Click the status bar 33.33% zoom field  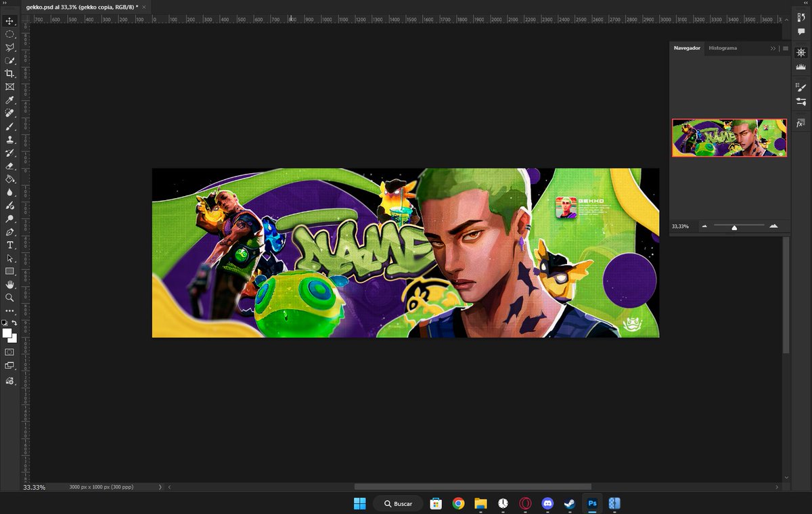34,487
